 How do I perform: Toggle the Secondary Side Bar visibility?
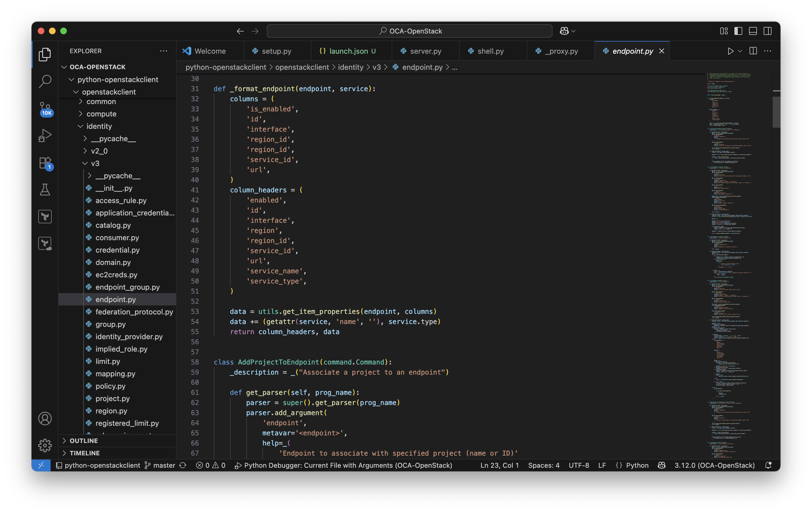pos(768,31)
